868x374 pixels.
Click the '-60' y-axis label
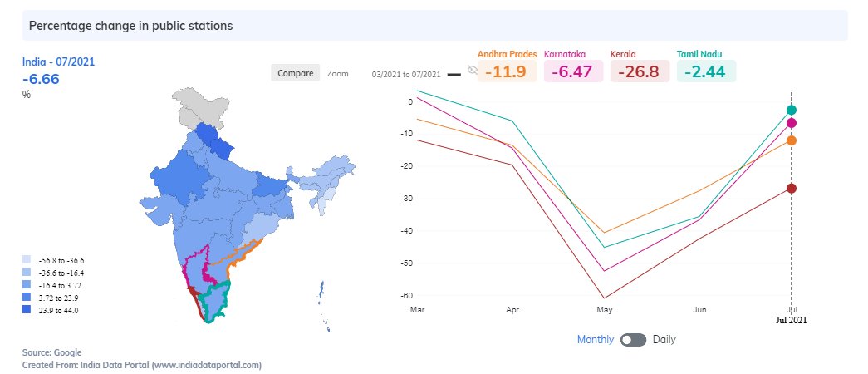pos(408,295)
